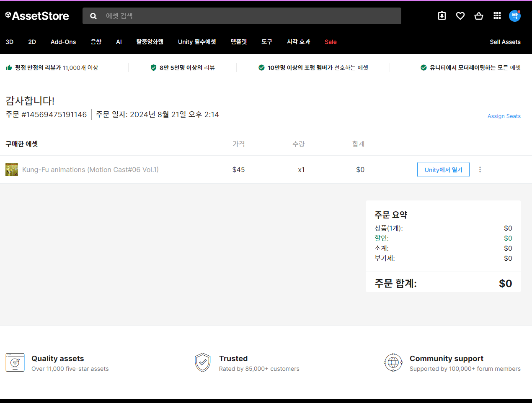Open the 2D category menu
532x403 pixels.
point(32,42)
